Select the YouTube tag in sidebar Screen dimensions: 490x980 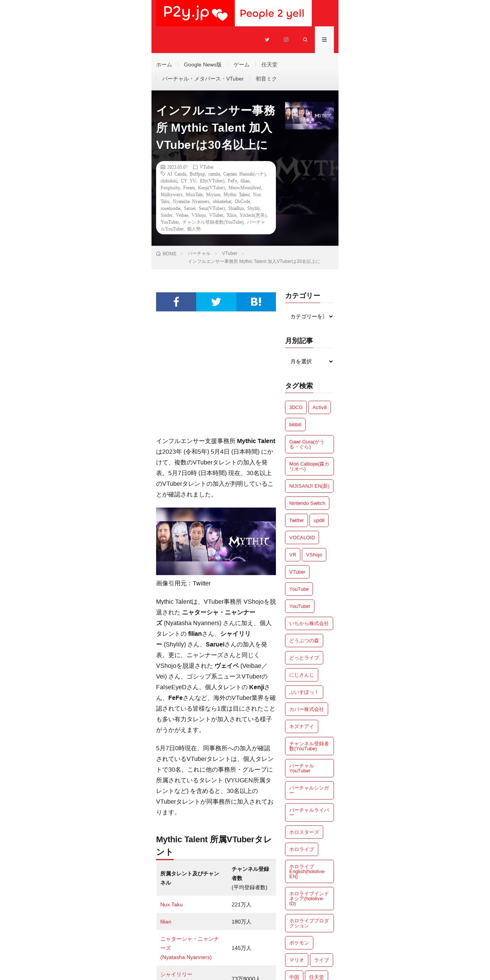(x=299, y=589)
